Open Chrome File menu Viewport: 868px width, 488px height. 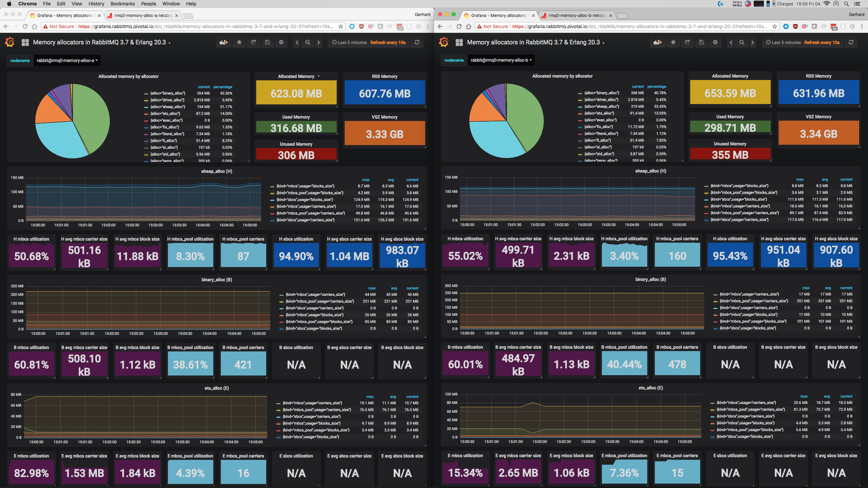pyautogui.click(x=47, y=4)
